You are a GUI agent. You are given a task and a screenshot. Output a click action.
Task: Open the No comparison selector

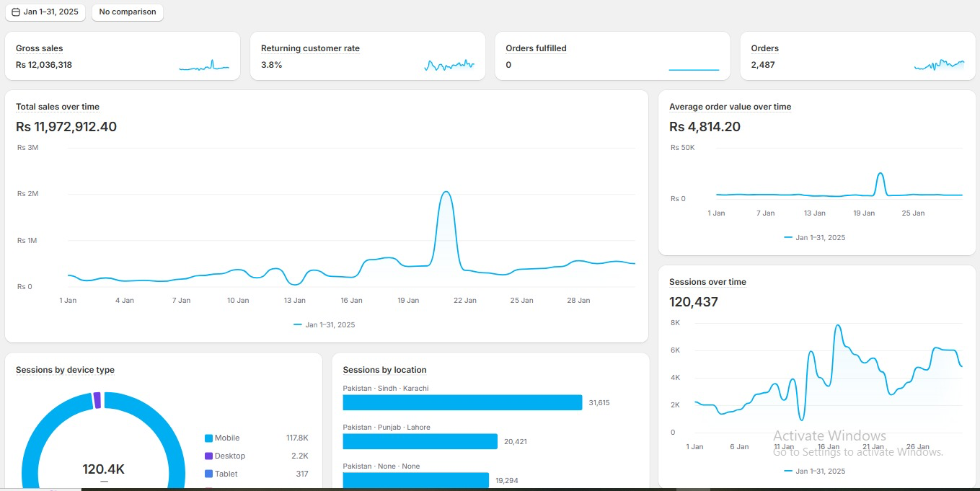coord(128,12)
